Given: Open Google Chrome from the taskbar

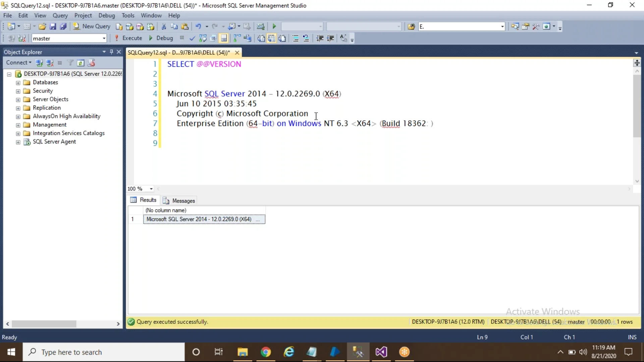Looking at the screenshot, I should tap(266, 352).
